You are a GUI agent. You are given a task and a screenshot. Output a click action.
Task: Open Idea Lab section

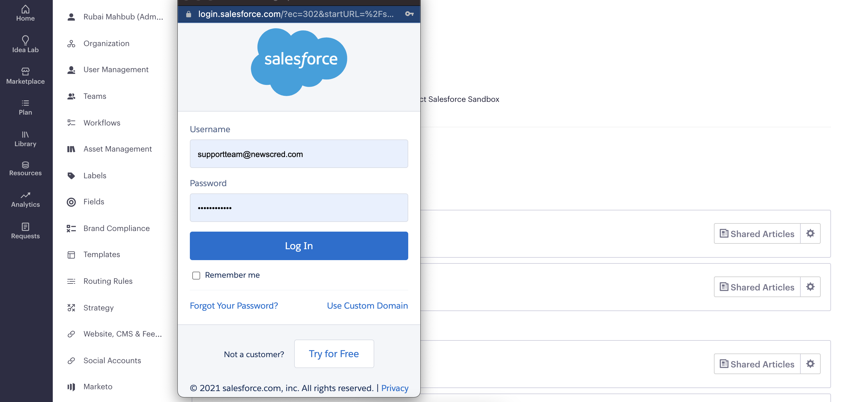pyautogui.click(x=25, y=45)
